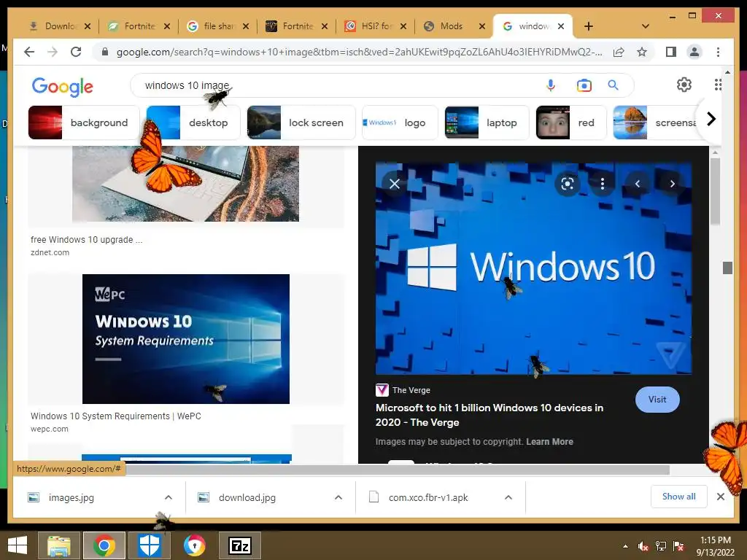Go forward using the browser arrow
The image size is (747, 560).
tap(53, 52)
